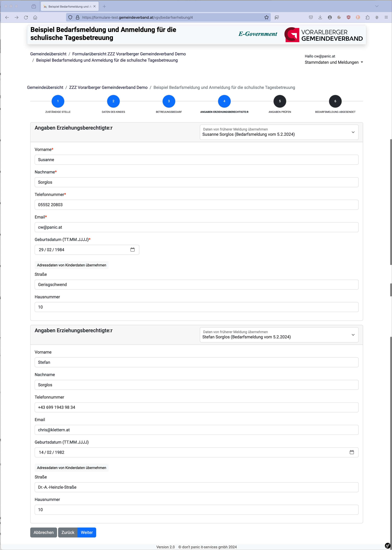Close the Beispiel Bedarfsmeldung tab
The height and width of the screenshot is (550, 392).
point(94,6)
